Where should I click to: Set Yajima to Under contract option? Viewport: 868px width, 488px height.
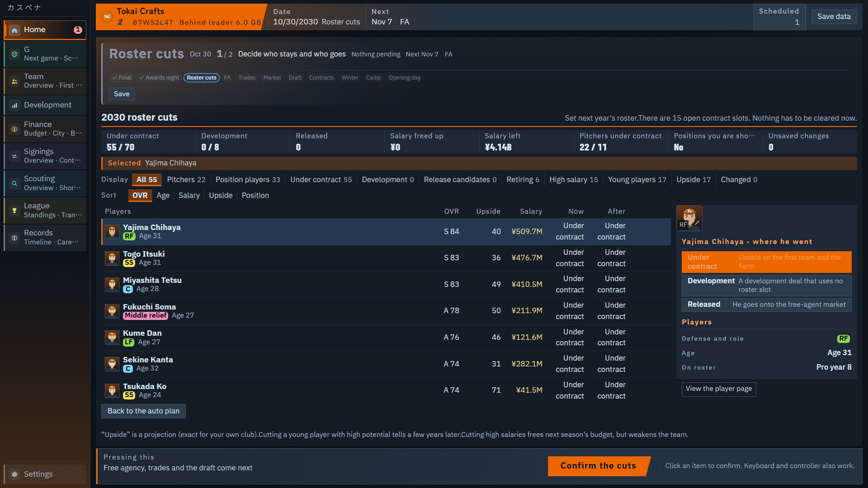(x=766, y=262)
